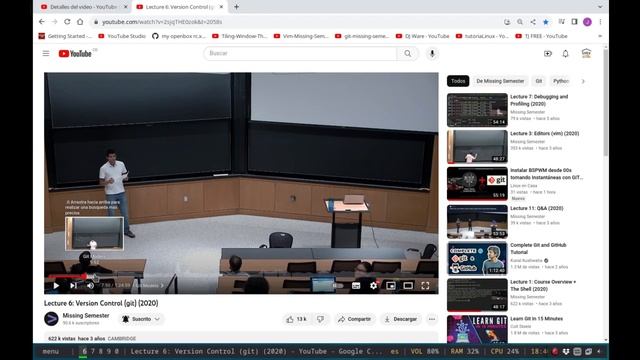The height and width of the screenshot is (360, 640).
Task: Go back in the browser
Action: [42, 22]
